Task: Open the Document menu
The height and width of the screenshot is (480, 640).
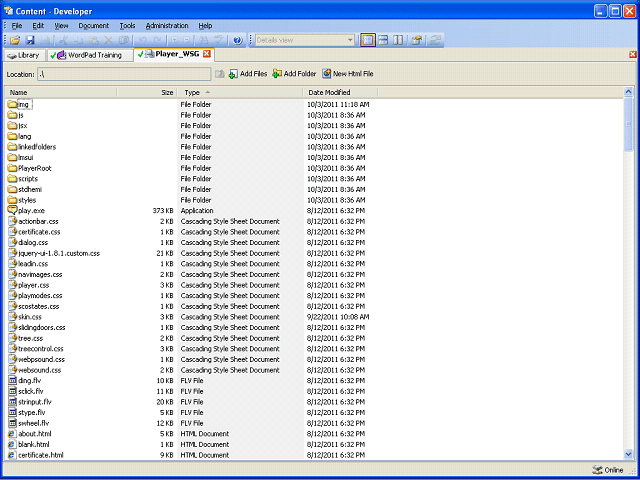Action: pos(94,26)
